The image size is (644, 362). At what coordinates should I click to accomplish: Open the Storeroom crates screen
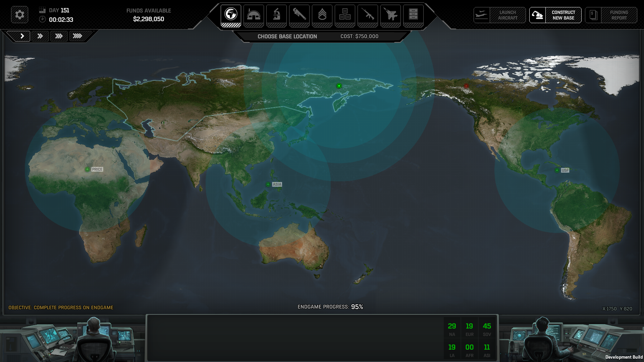pyautogui.click(x=345, y=16)
